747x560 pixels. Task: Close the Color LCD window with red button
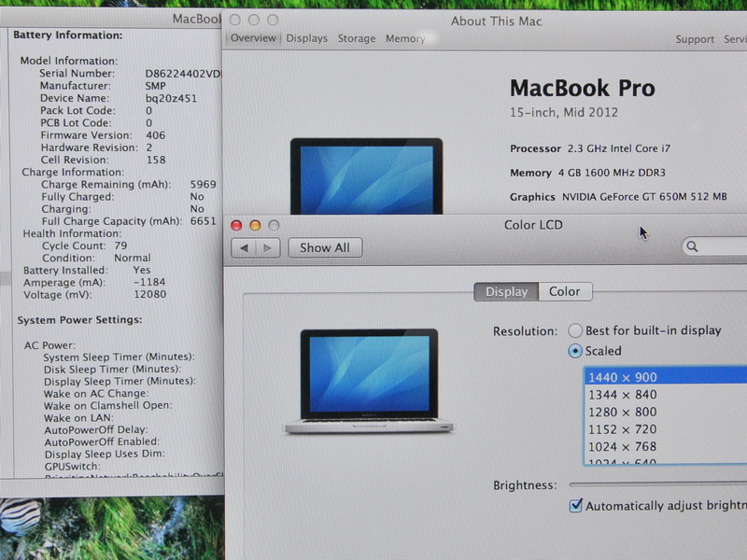point(236,225)
